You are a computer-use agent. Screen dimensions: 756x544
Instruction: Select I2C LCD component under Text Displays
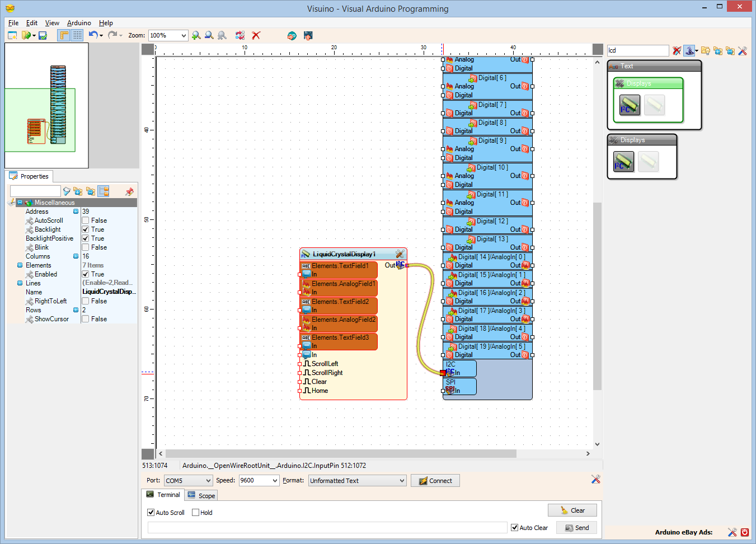click(630, 105)
